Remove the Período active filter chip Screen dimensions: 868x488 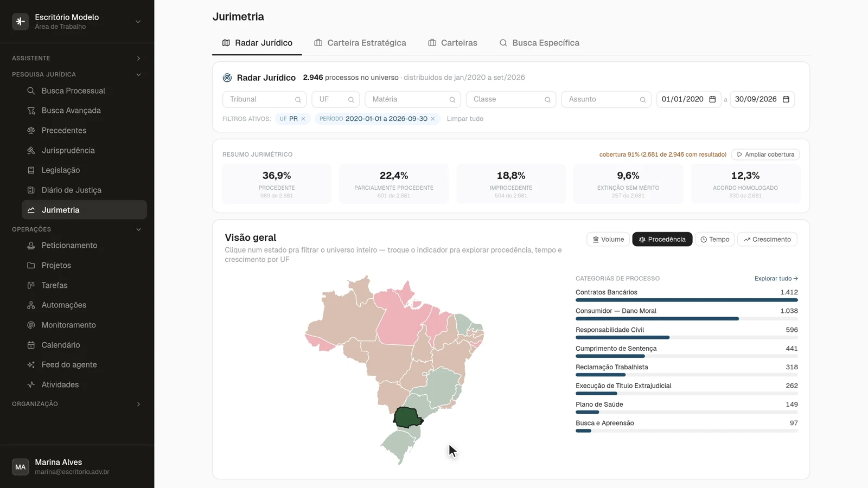click(x=433, y=119)
